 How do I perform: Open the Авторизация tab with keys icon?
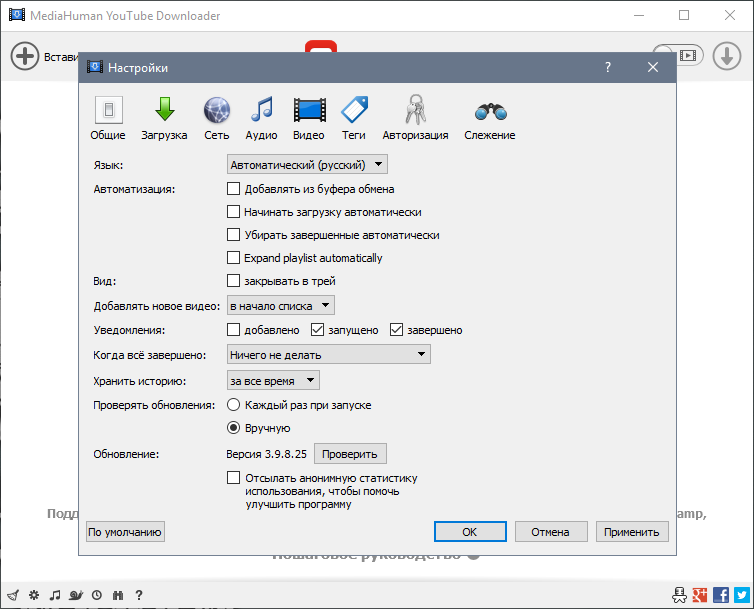coord(415,118)
